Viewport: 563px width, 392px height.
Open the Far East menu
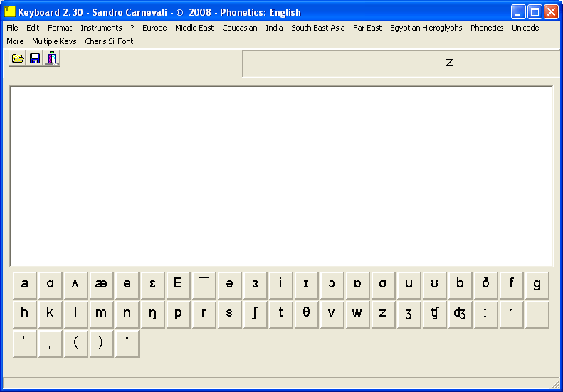pyautogui.click(x=367, y=28)
